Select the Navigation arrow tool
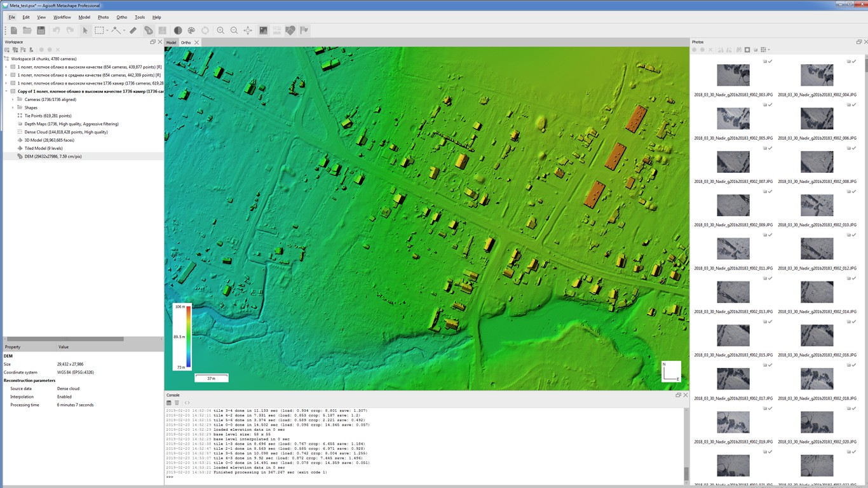Screen dimensions: 868x488 pos(85,30)
